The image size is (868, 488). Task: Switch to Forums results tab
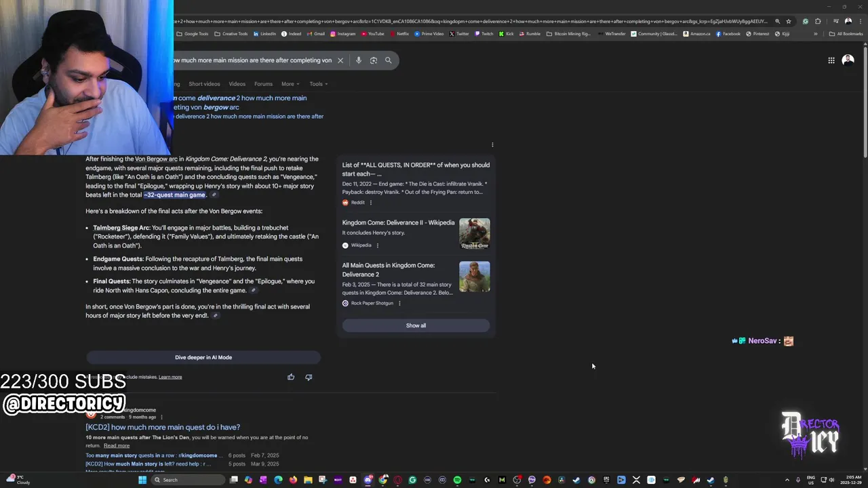[263, 84]
